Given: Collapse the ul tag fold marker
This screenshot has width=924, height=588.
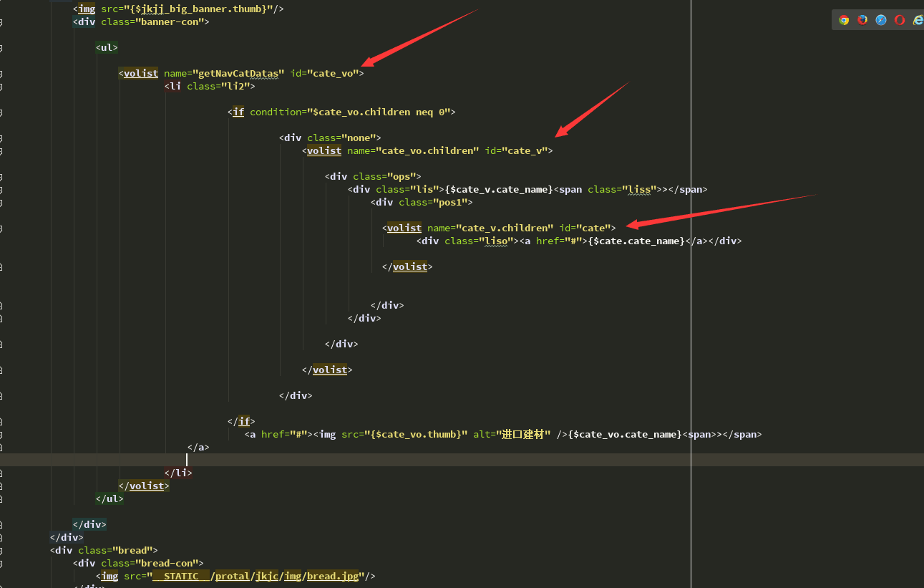Looking at the screenshot, I should coord(1,48).
